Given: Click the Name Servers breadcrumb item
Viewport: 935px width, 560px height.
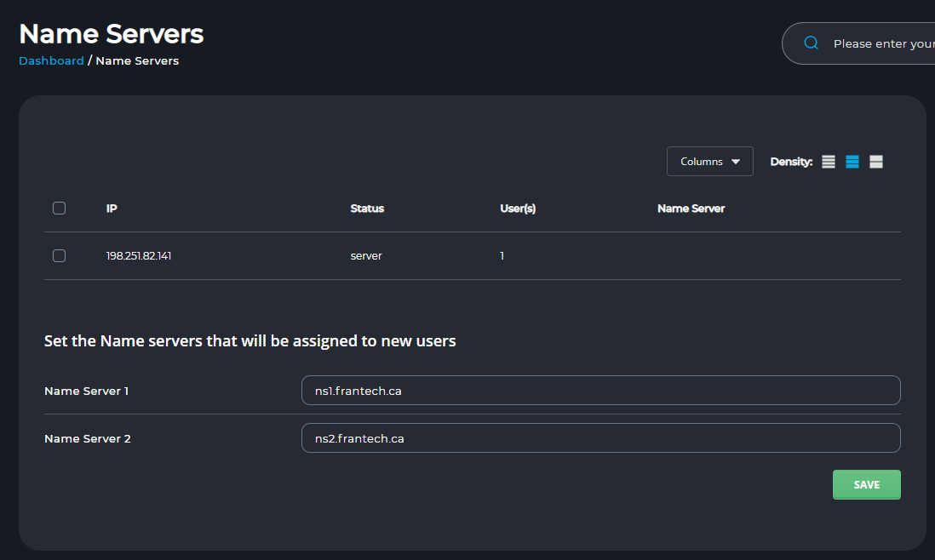Looking at the screenshot, I should coord(137,60).
